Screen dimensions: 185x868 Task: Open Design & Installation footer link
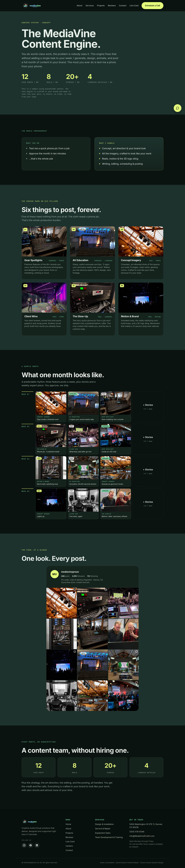point(104,824)
